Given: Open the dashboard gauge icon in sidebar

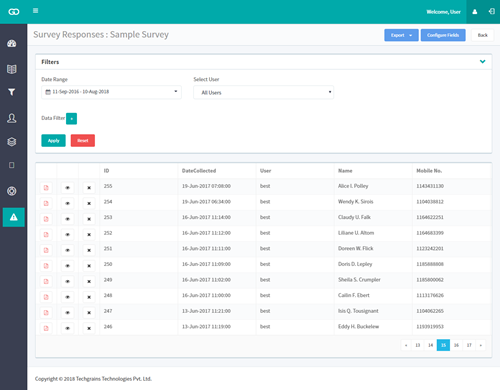Looking at the screenshot, I should pos(12,43).
